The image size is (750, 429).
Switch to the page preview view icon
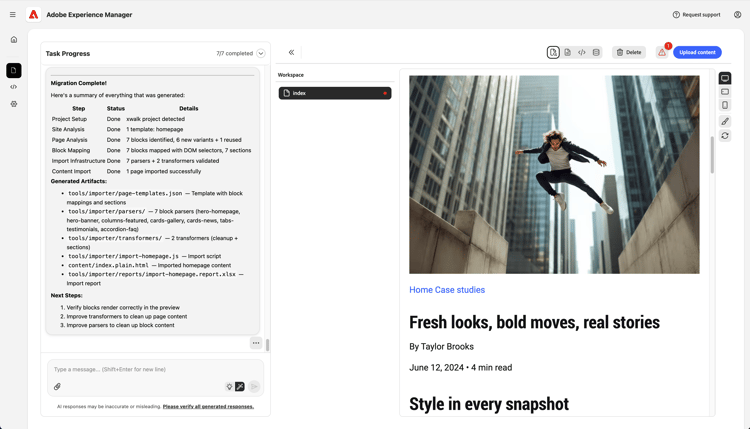pos(553,53)
